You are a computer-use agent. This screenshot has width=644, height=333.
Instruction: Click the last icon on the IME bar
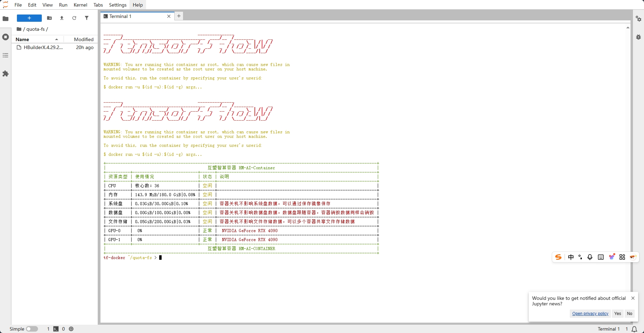pyautogui.click(x=633, y=257)
